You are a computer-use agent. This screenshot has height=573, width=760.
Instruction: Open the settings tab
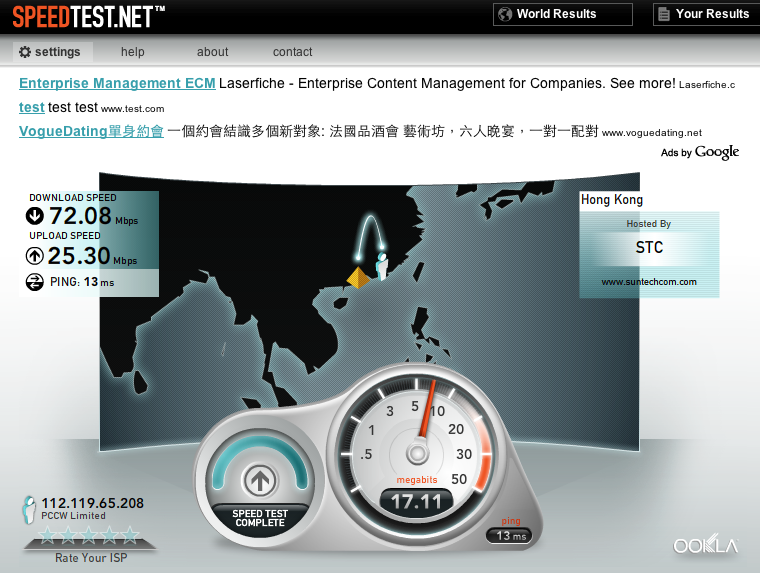[52, 52]
